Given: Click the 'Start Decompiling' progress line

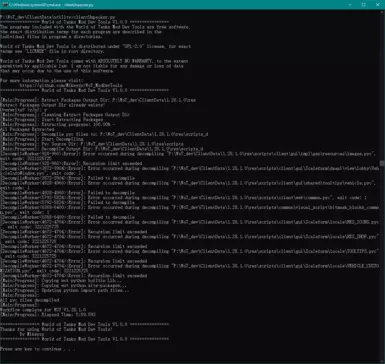Looking at the screenshot, I should coord(42,139).
